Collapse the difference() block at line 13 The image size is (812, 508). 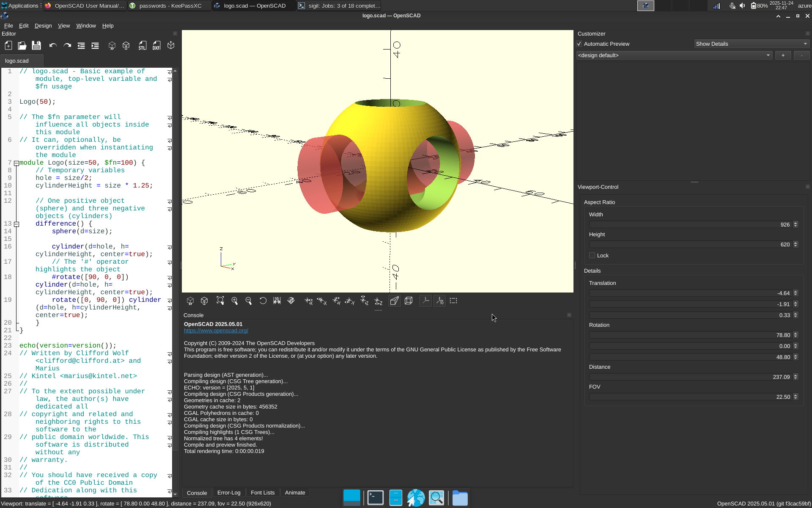coord(16,224)
